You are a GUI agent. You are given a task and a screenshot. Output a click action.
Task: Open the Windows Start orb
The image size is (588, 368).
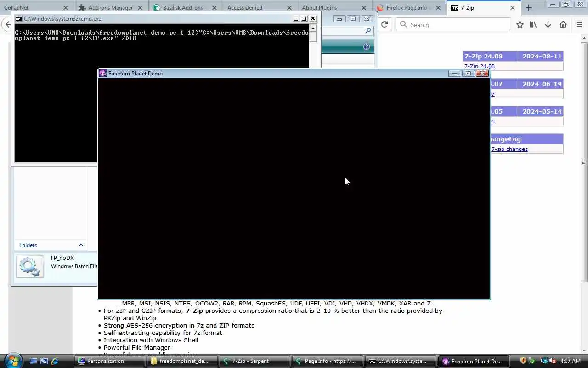click(12, 361)
